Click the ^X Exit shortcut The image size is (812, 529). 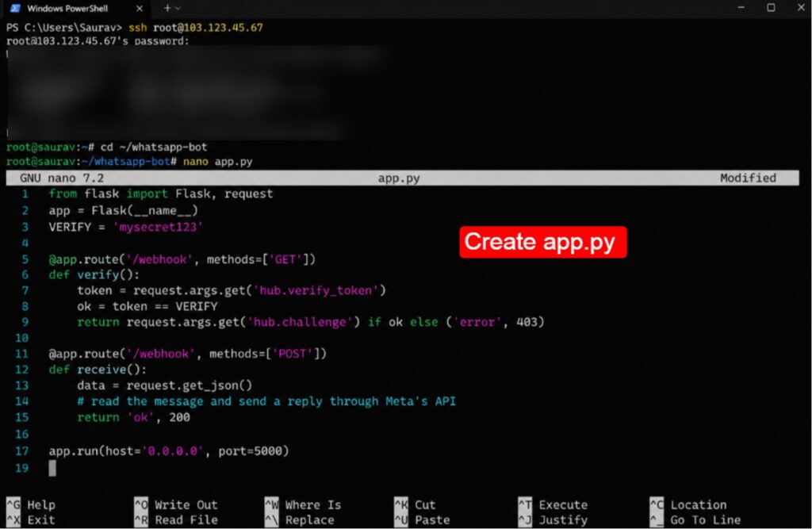(x=31, y=519)
